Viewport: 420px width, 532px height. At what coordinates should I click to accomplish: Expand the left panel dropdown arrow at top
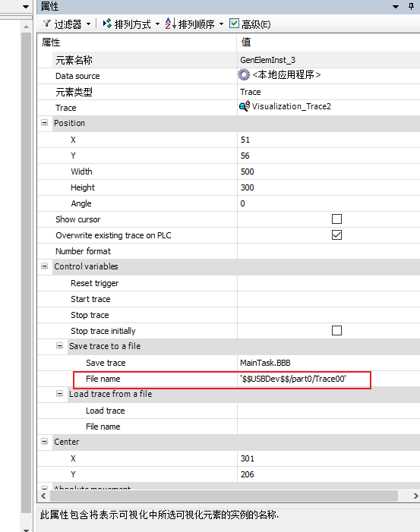[x=26, y=6]
